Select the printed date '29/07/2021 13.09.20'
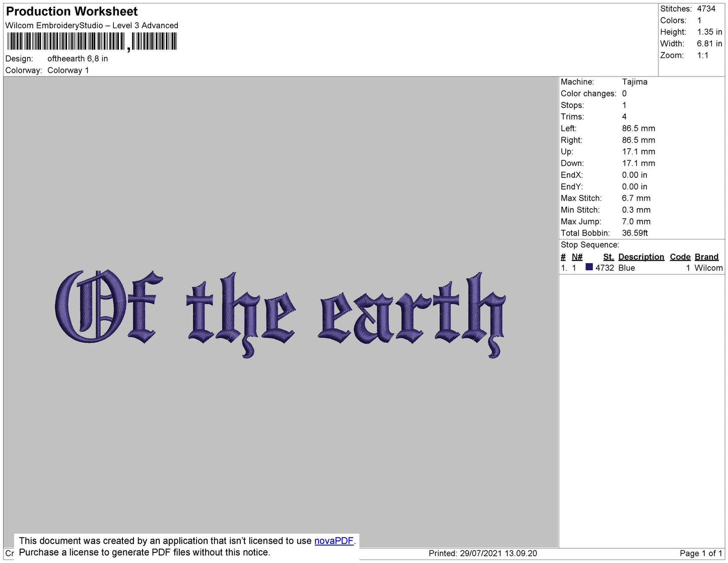This screenshot has height=563, width=728. point(498,553)
